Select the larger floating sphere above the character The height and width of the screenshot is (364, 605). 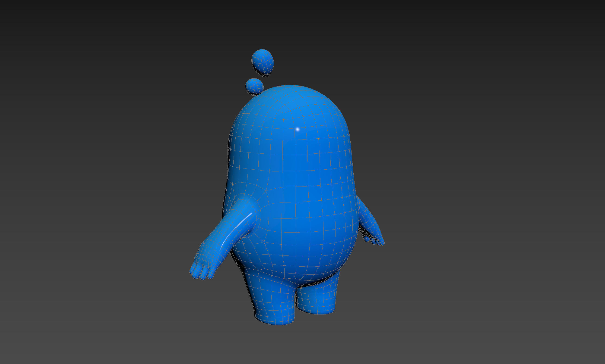263,62
